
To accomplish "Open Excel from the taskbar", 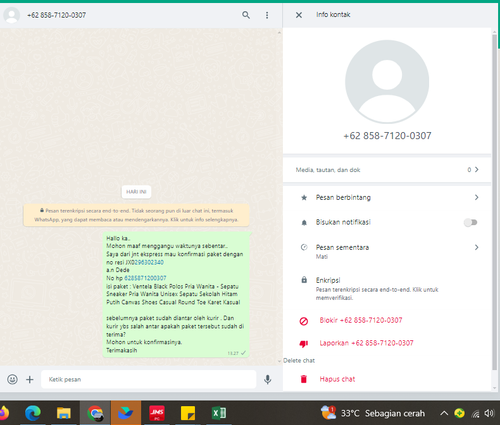I will click(x=219, y=413).
